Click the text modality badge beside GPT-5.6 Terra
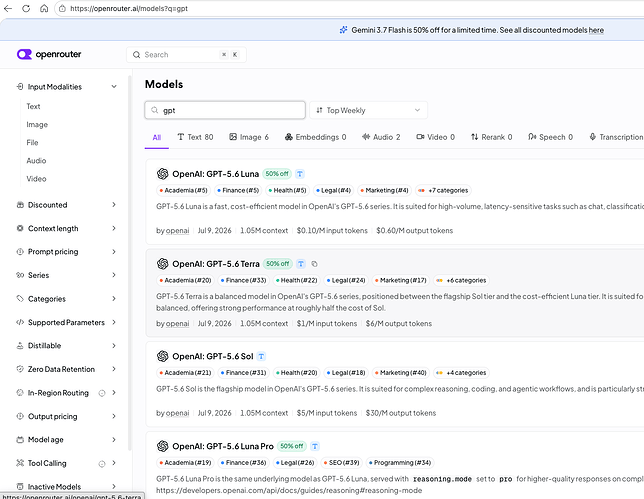 (x=301, y=264)
